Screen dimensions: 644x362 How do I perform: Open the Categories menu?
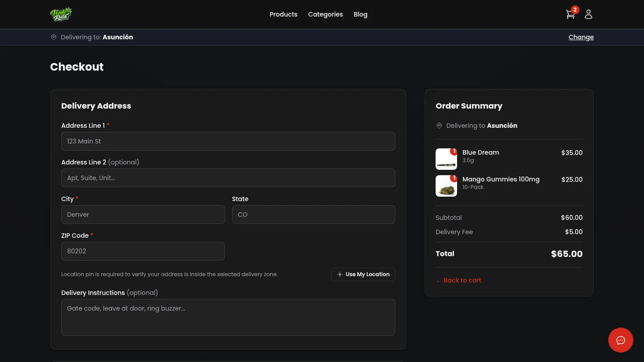[326, 14]
